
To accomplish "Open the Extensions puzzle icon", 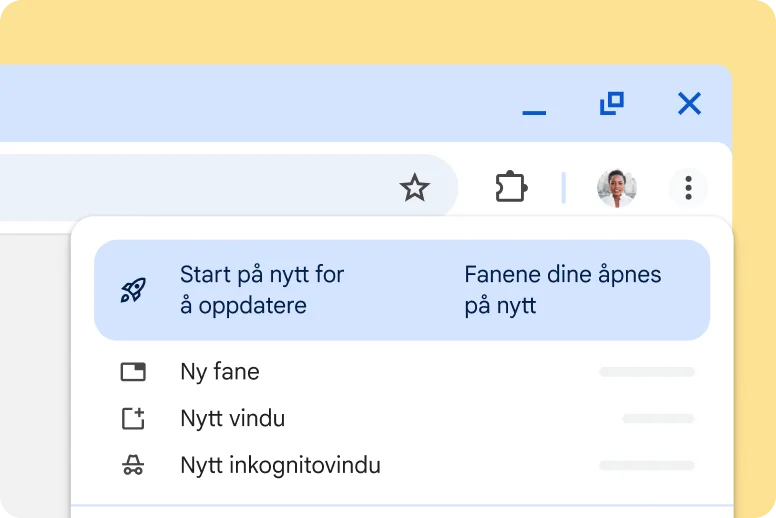I will [511, 187].
